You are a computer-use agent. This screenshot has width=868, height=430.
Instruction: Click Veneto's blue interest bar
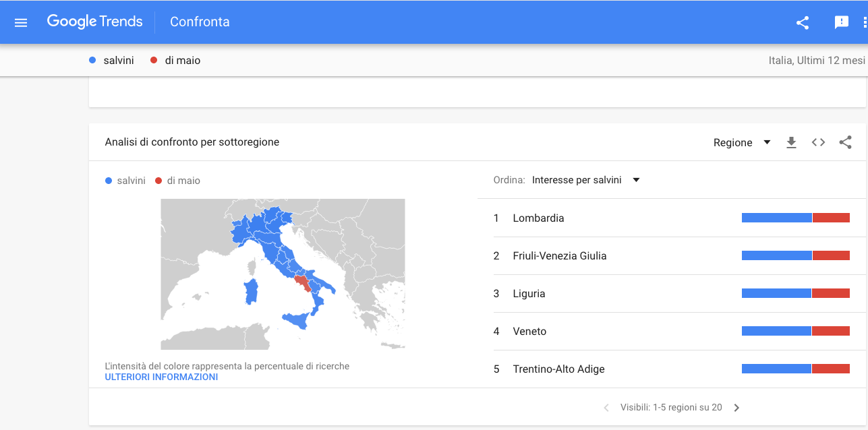[x=776, y=331]
